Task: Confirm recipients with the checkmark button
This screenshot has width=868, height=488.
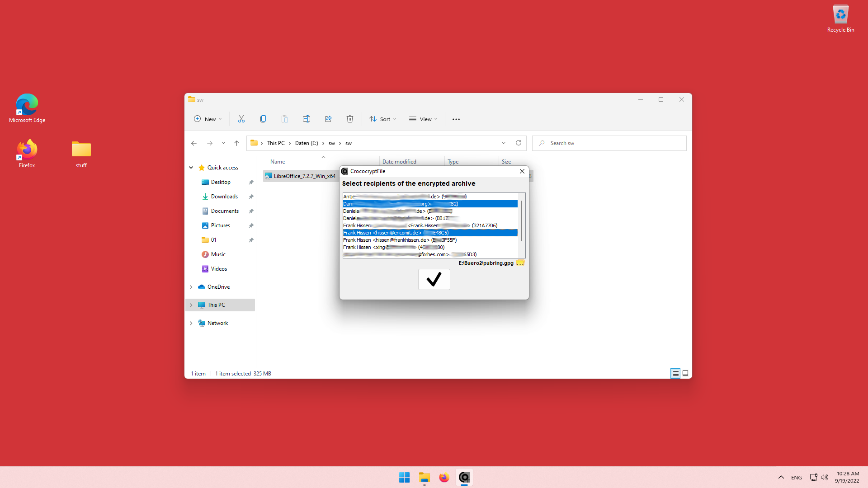Action: 434,279
